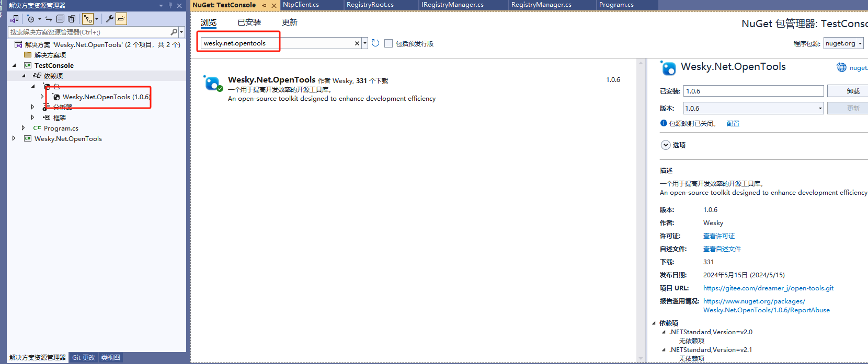Image resolution: width=868 pixels, height=364 pixels.
Task: Click the Wesky.Net.OpenTools project icon in tree
Action: 28,138
